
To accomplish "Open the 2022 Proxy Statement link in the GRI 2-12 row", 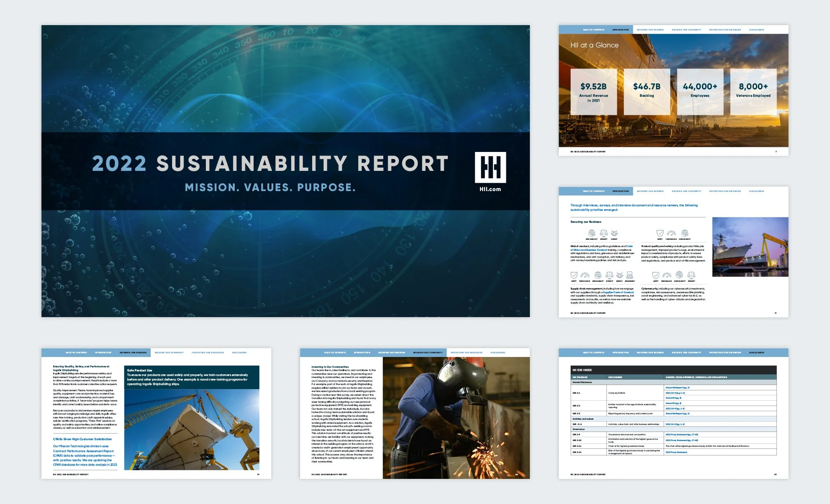I will [676, 452].
